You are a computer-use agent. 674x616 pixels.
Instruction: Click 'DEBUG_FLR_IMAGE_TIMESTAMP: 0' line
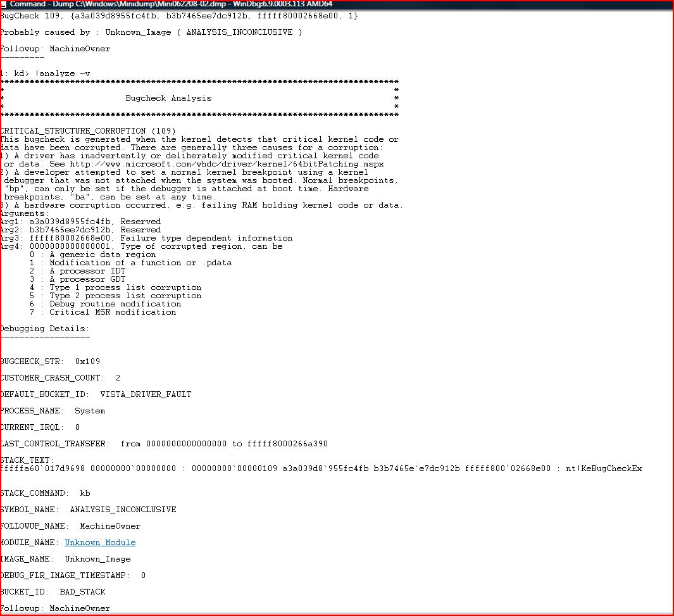[x=73, y=575]
